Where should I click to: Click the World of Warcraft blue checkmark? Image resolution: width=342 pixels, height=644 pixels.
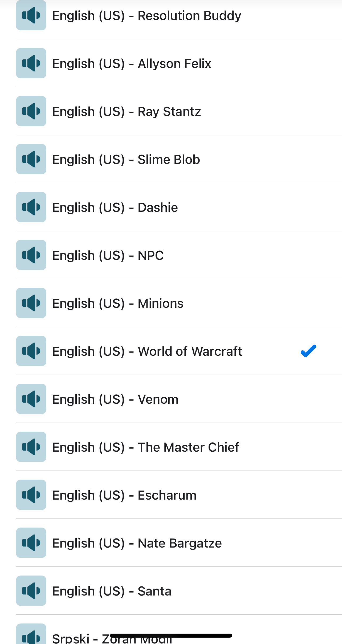[308, 351]
